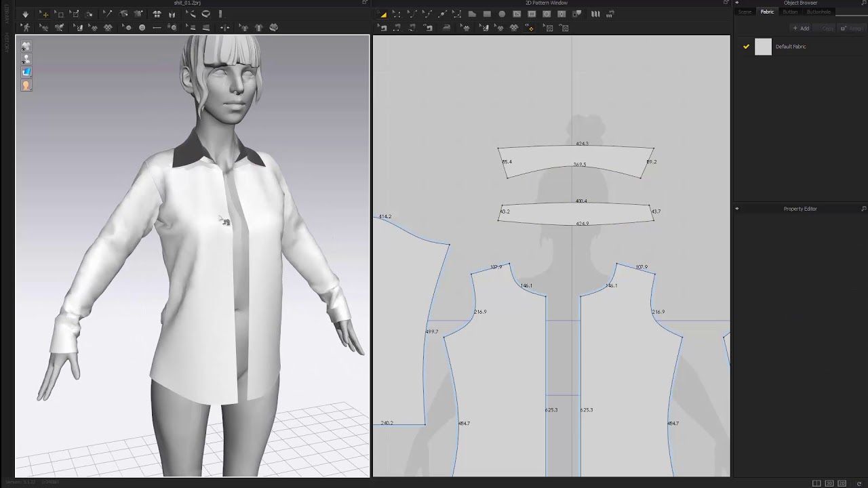Click the 424.9 measurement label
Image resolution: width=868 pixels, height=488 pixels.
pyautogui.click(x=582, y=224)
